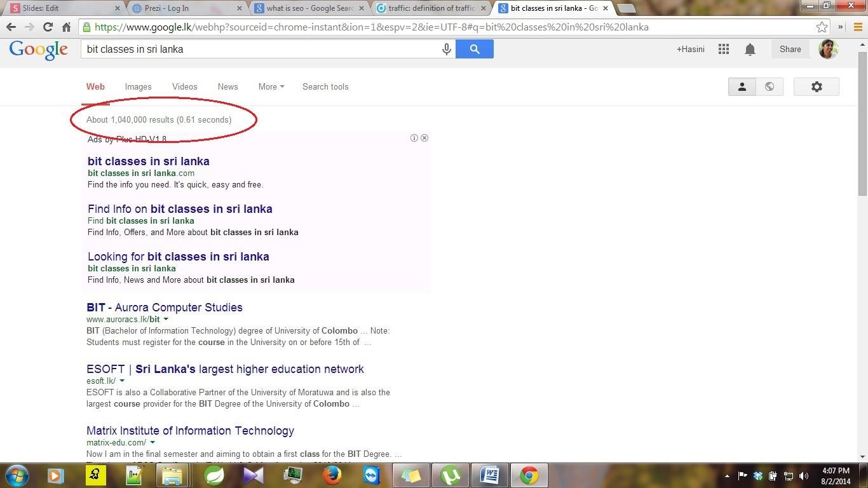
Task: Switch to News results
Action: coord(227,86)
